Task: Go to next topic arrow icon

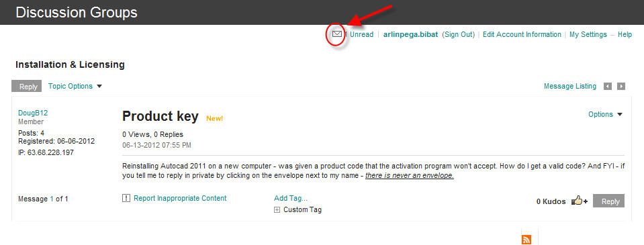Action: (621, 86)
